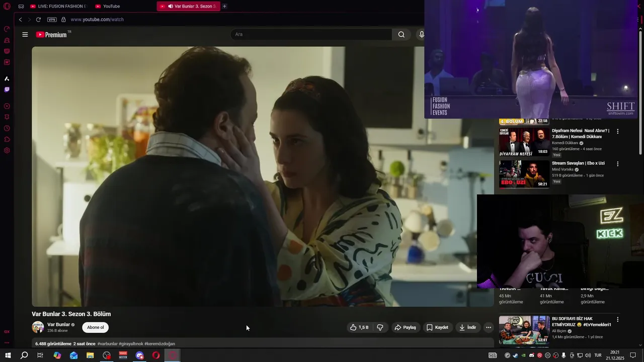The width and height of the screenshot is (644, 362).
Task: Save the video with Kaydet
Action: click(437, 327)
